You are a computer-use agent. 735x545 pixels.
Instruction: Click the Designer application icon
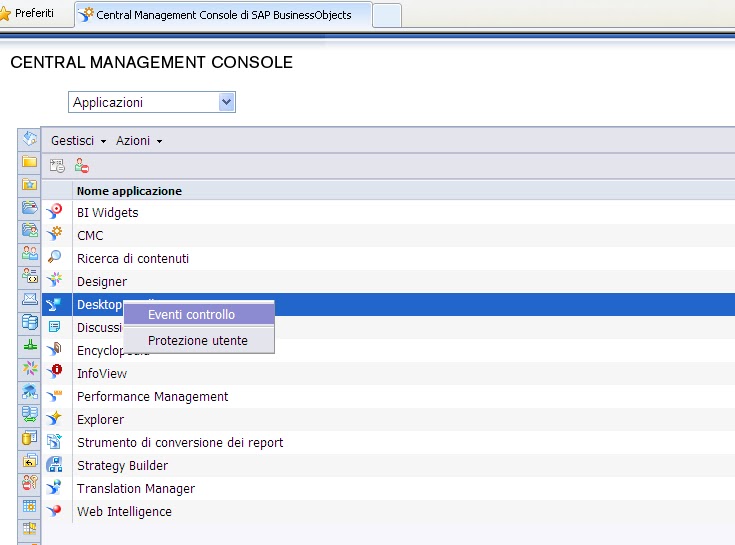click(x=54, y=280)
